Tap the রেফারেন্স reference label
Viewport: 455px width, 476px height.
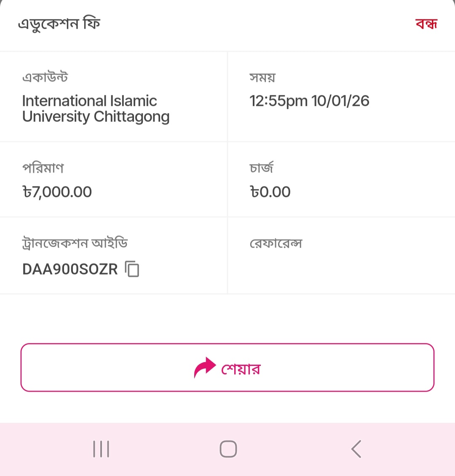coord(276,244)
